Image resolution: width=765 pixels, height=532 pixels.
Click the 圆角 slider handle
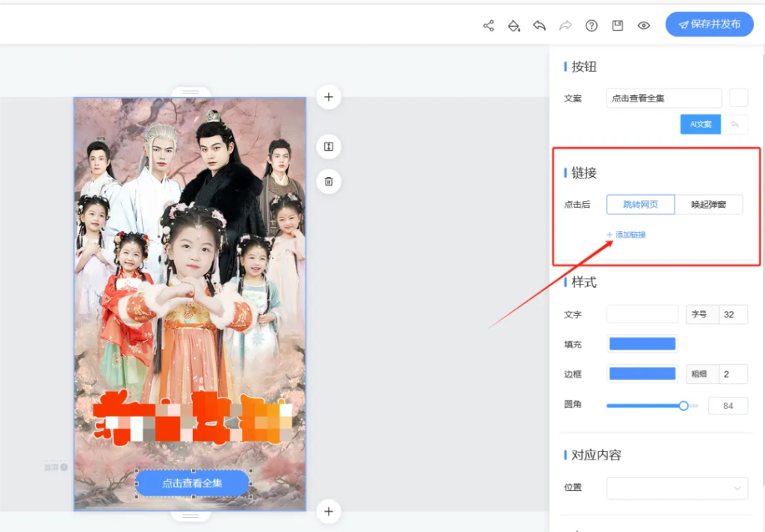pyautogui.click(x=684, y=406)
